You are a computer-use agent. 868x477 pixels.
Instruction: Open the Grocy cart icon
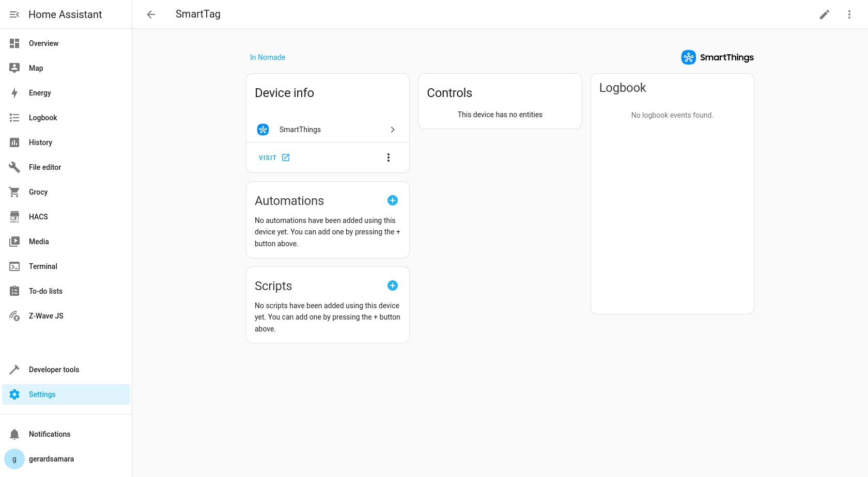(x=14, y=192)
